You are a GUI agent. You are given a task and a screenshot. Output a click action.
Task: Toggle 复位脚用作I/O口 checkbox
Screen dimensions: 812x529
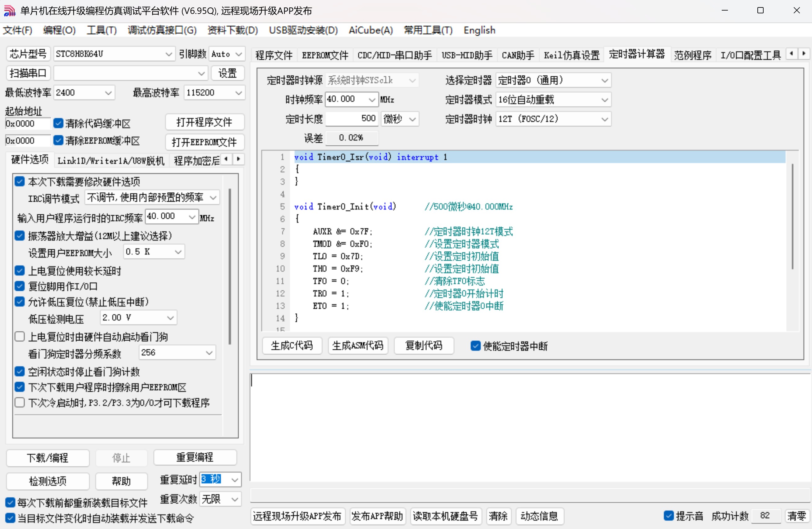click(20, 286)
